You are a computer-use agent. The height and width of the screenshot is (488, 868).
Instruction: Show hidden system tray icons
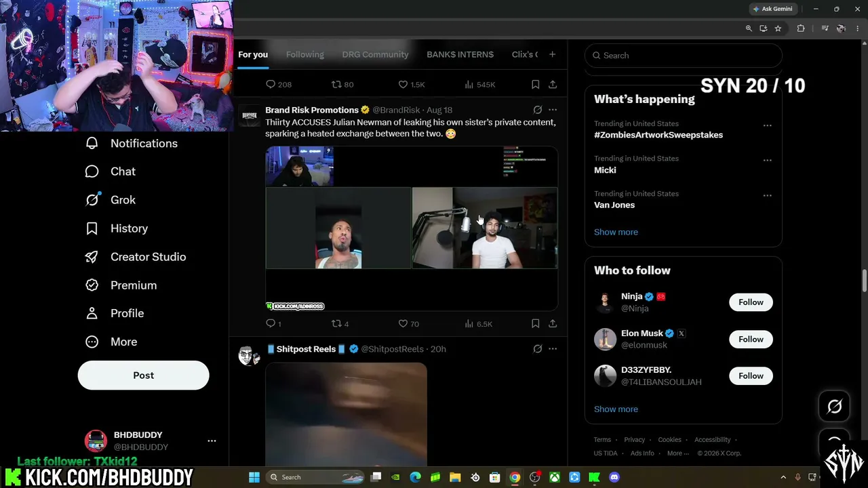coord(783,477)
